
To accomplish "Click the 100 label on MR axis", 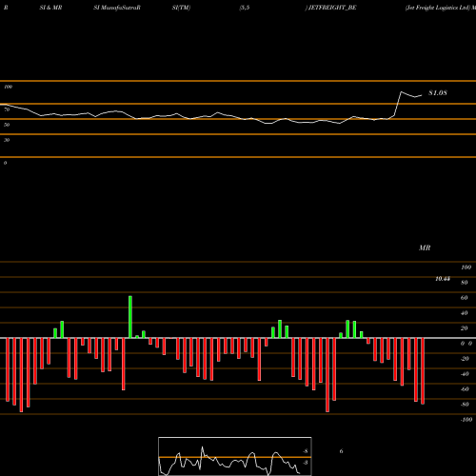I will click(x=466, y=268).
